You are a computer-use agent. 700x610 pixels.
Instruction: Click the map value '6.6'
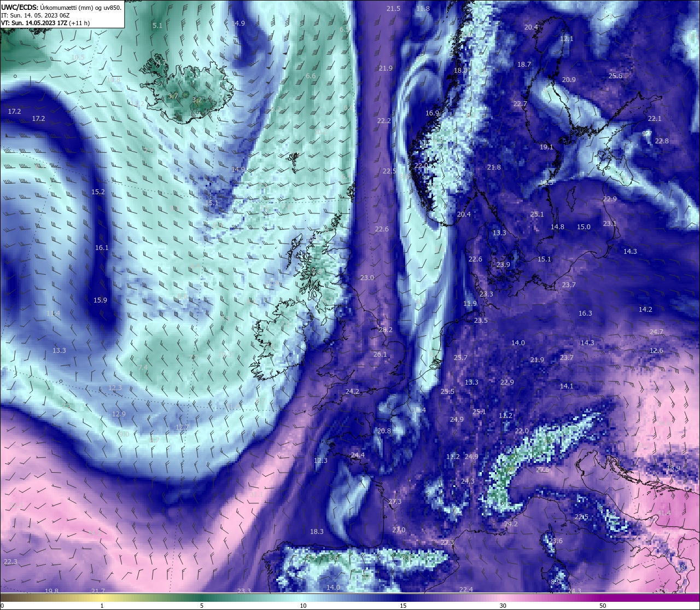[311, 76]
